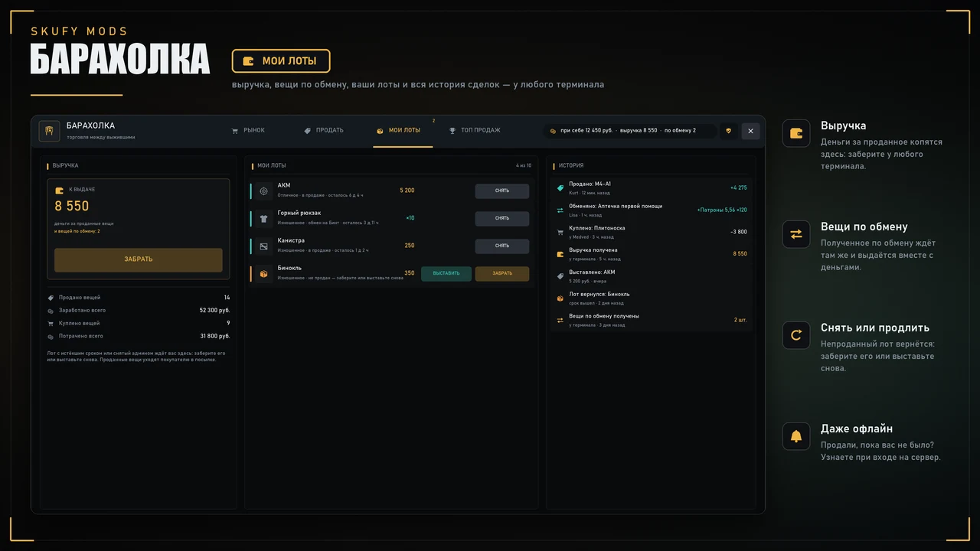The image size is (980, 551).
Task: Click the Выставлено: AKM history entry
Action: 652,276
